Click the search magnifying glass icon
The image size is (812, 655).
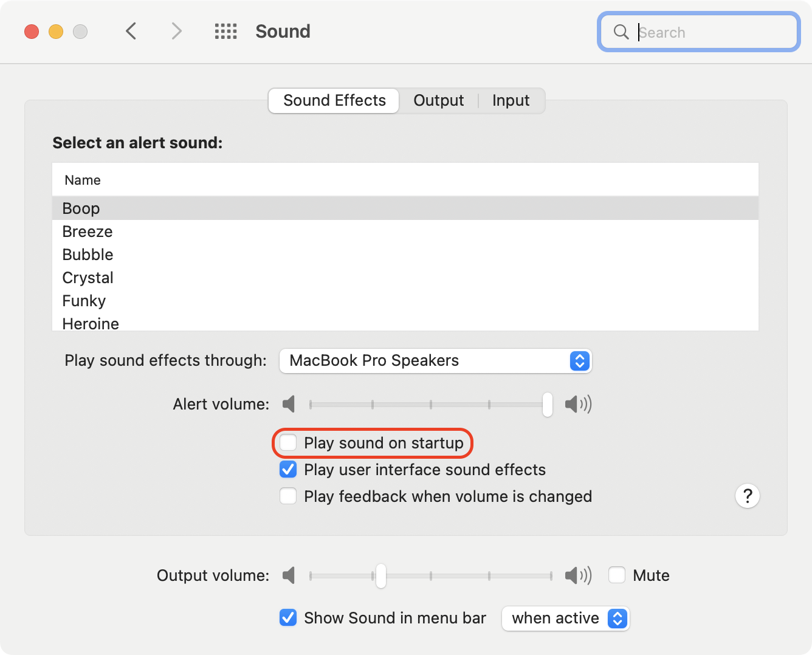click(x=621, y=32)
